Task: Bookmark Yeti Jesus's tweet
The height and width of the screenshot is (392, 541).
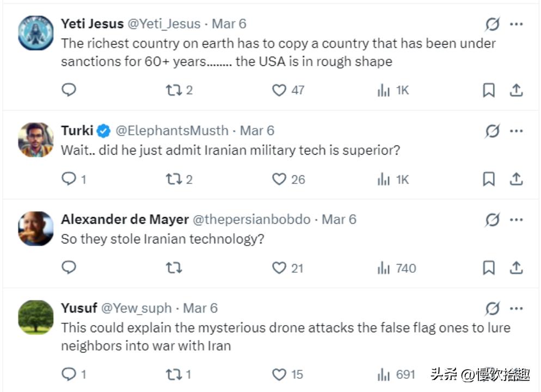Action: click(489, 90)
